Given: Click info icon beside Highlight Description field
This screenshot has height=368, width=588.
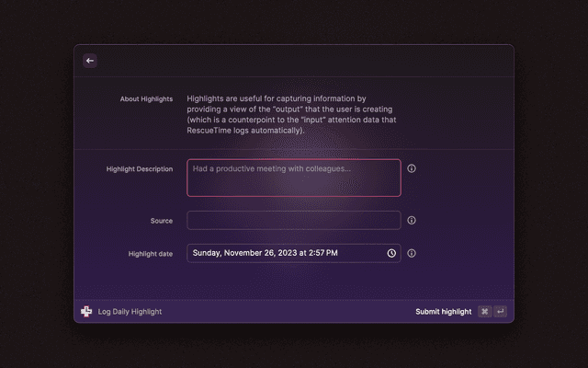Looking at the screenshot, I should (412, 168).
